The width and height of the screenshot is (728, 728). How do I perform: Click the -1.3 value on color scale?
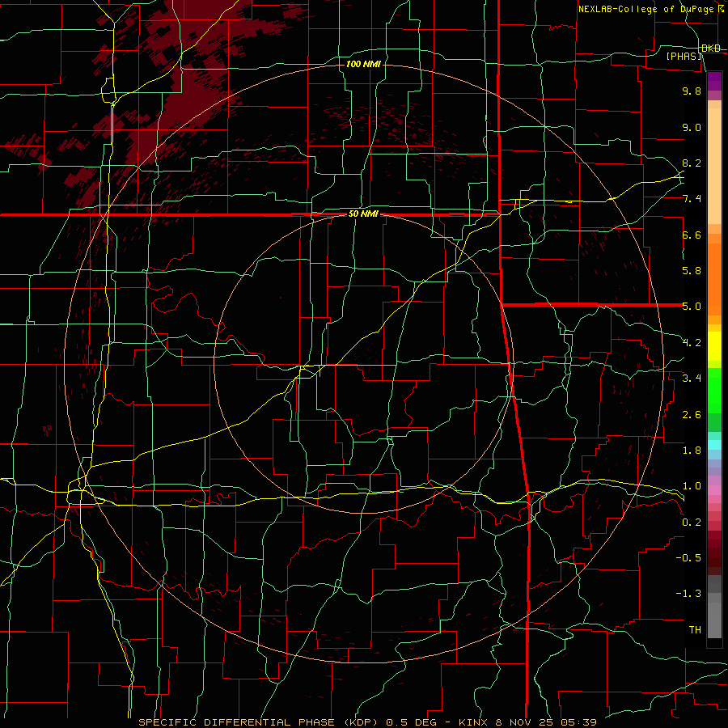click(689, 594)
